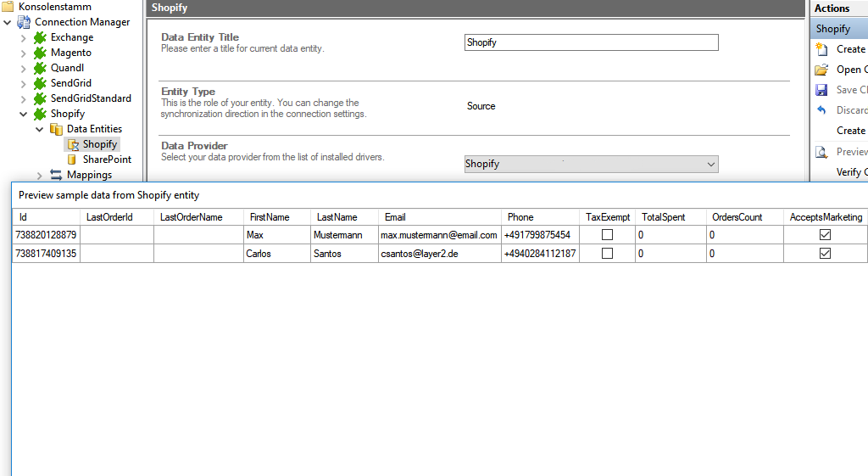Click the Magento connection icon

click(39, 53)
